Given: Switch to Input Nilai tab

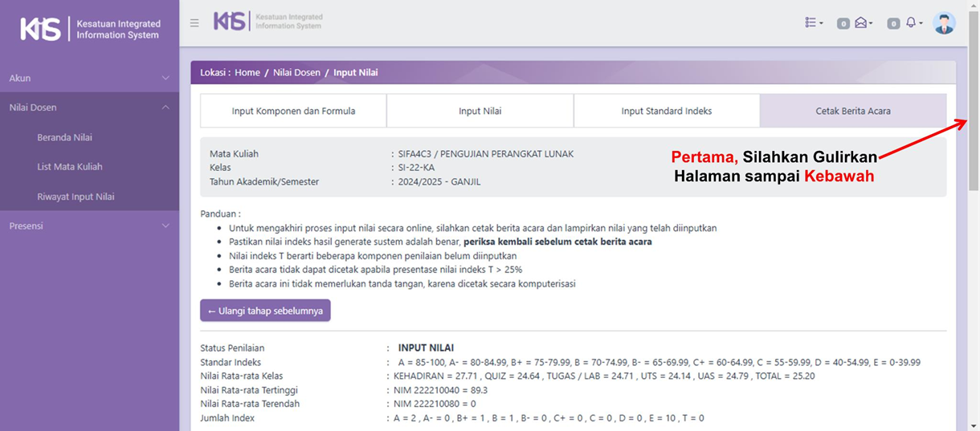Looking at the screenshot, I should point(480,111).
